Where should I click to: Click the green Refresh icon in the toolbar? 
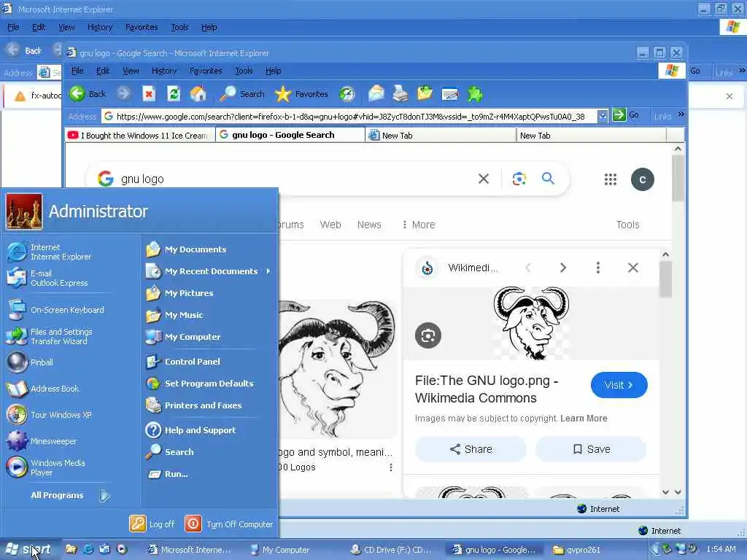pyautogui.click(x=174, y=94)
